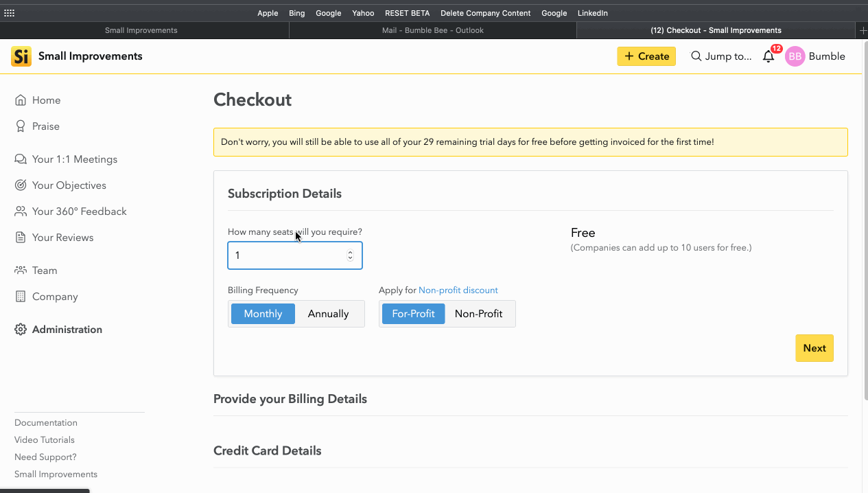Open the Bing bookmark
Screen dimensions: 868x493
click(296, 13)
